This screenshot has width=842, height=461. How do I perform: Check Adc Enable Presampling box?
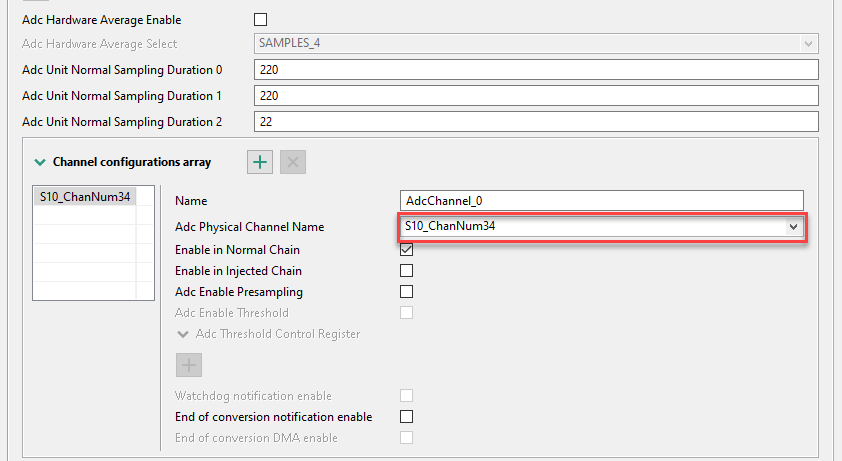point(407,291)
